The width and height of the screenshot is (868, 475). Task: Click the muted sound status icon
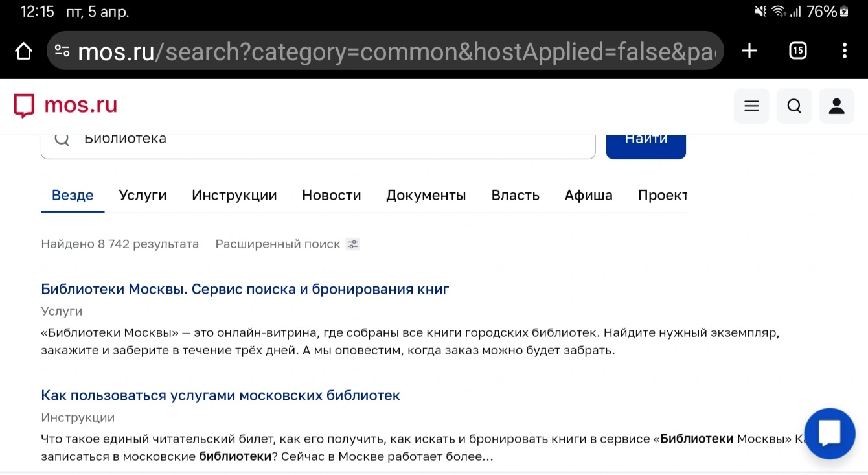760,12
